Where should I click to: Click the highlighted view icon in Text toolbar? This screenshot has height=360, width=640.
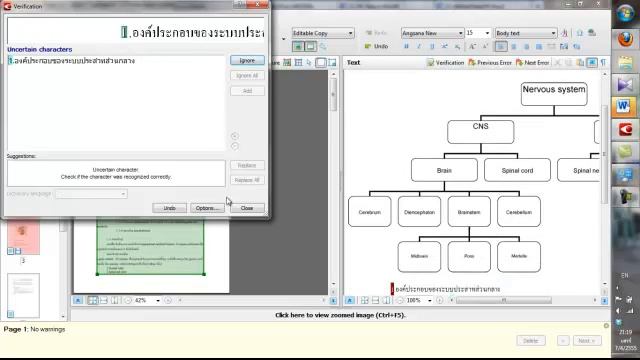592,62
